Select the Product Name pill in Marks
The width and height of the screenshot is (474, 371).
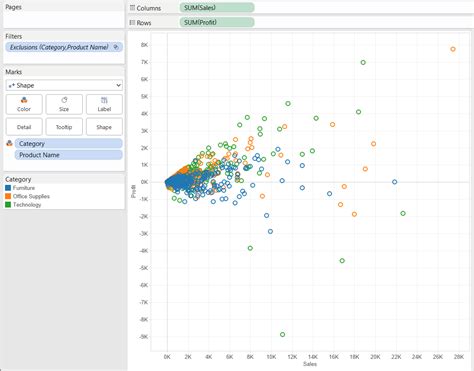69,155
